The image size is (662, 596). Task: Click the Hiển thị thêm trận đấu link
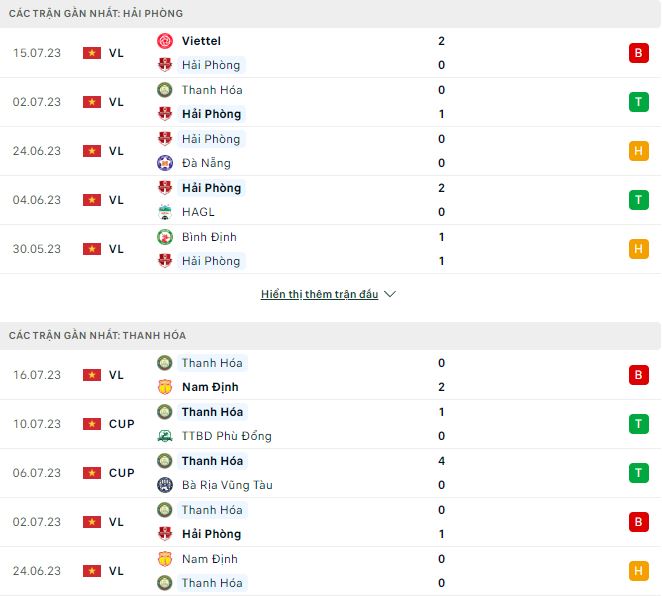pos(319,295)
